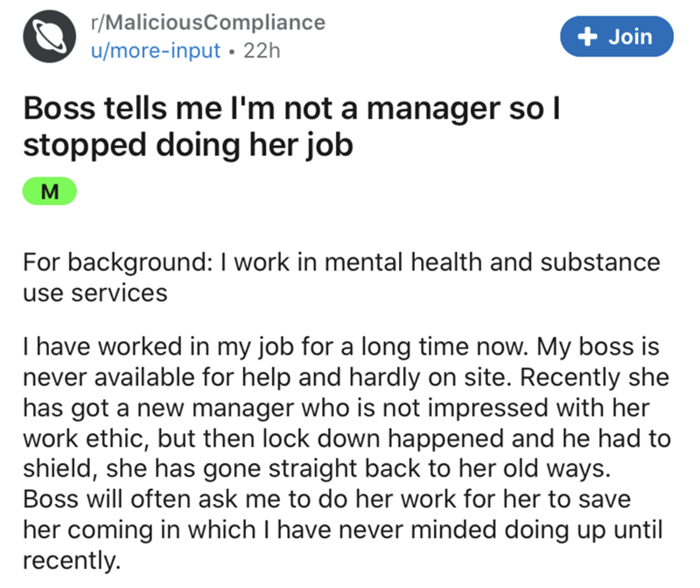
Task: Open the r/MaliciousCompliance subreddit link
Action: [x=207, y=22]
